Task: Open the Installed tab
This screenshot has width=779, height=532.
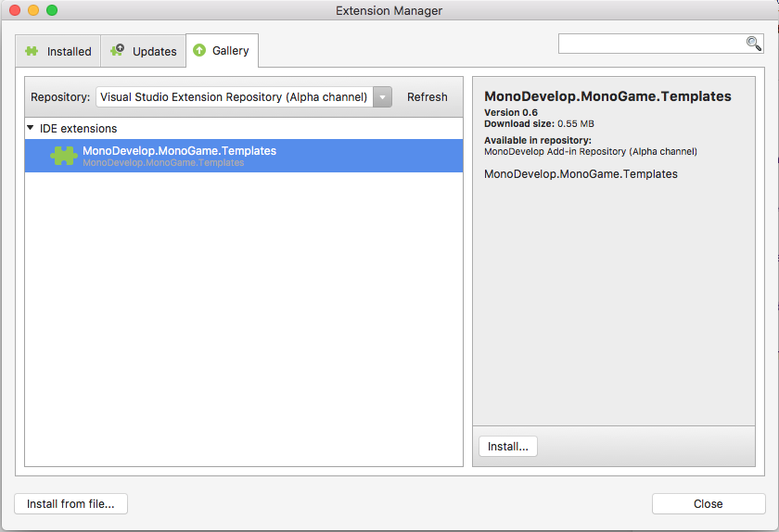Action: pos(58,51)
